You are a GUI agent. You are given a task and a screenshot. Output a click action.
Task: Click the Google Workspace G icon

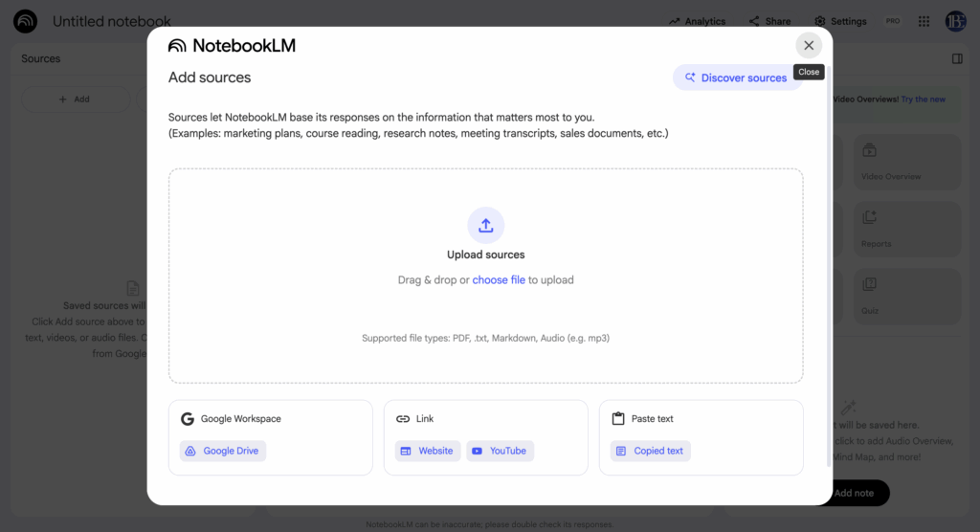click(x=188, y=419)
